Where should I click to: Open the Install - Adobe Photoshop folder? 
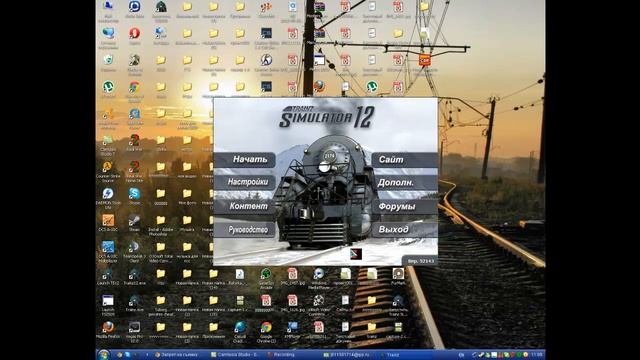click(x=161, y=225)
